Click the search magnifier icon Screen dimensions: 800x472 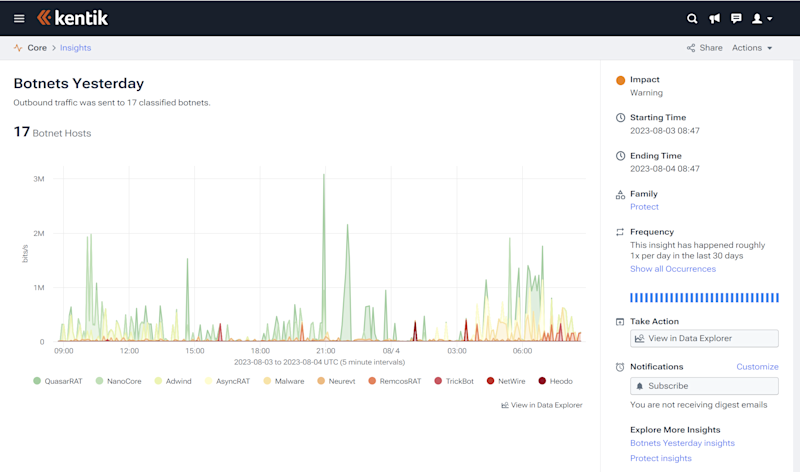692,18
